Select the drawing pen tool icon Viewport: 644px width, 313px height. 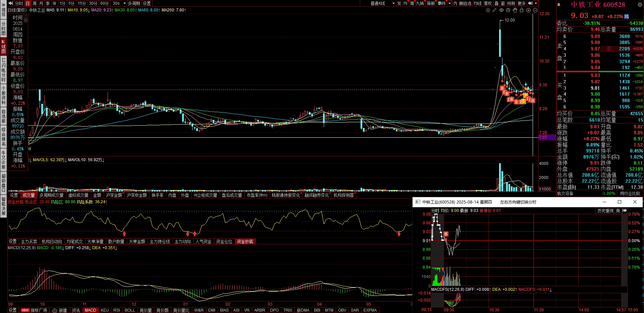click(x=494, y=10)
